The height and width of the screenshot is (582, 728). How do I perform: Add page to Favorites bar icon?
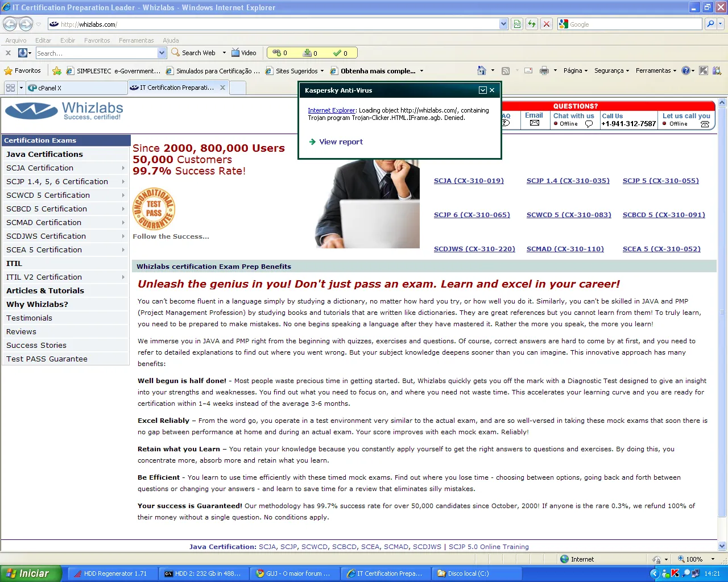coord(57,71)
